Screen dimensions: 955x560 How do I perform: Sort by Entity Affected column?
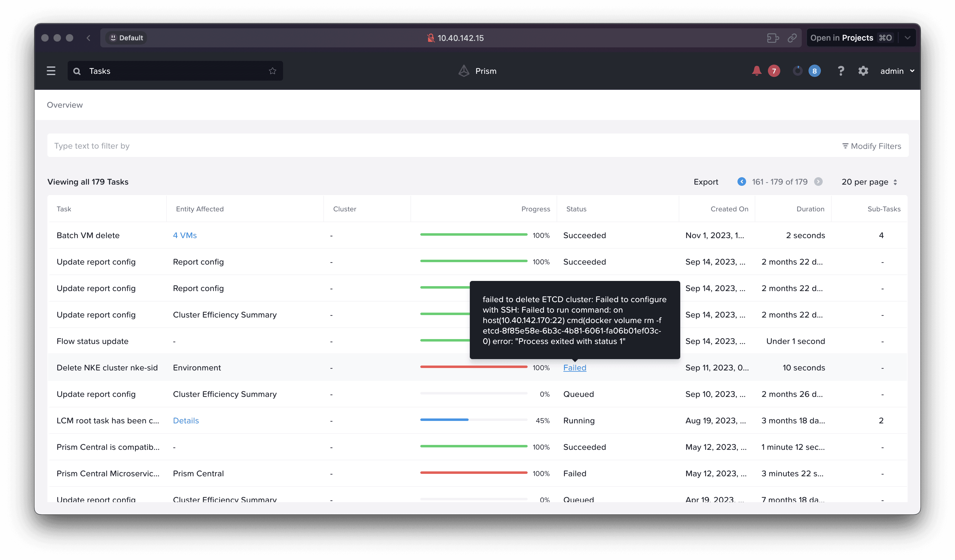pyautogui.click(x=200, y=209)
